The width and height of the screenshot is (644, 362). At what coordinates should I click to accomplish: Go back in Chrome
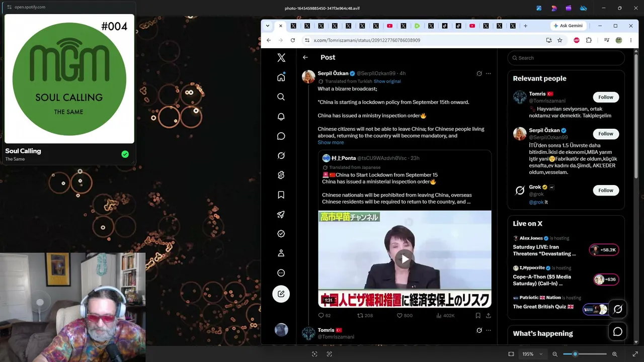pos(269,40)
